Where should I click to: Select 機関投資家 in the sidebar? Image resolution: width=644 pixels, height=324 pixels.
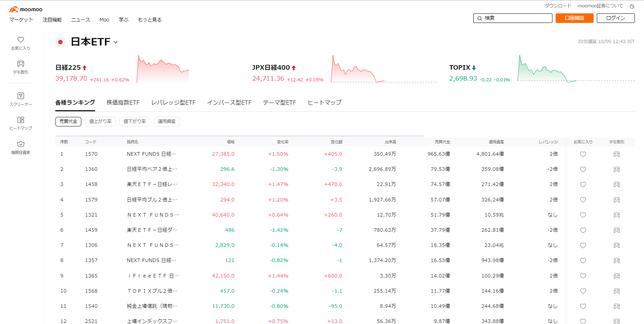pyautogui.click(x=21, y=147)
